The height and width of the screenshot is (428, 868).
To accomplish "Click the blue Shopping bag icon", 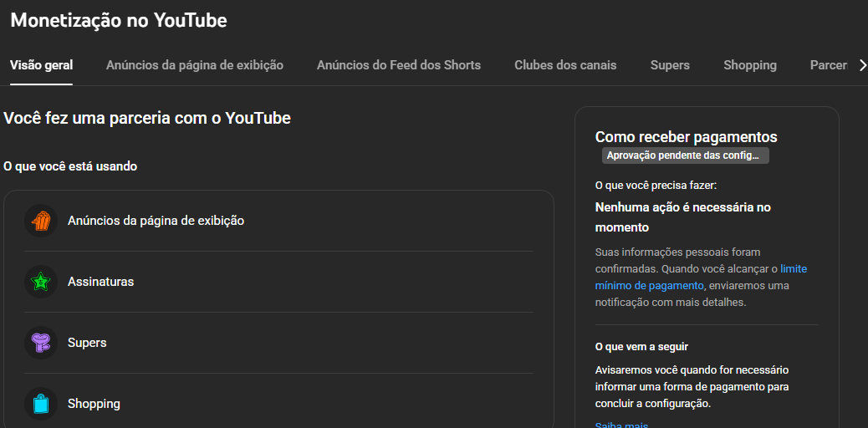I will tap(41, 404).
